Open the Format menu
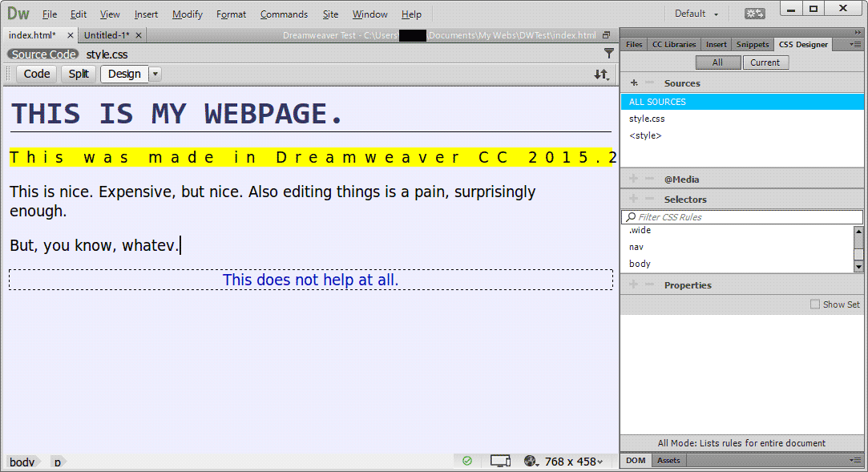 pos(231,14)
